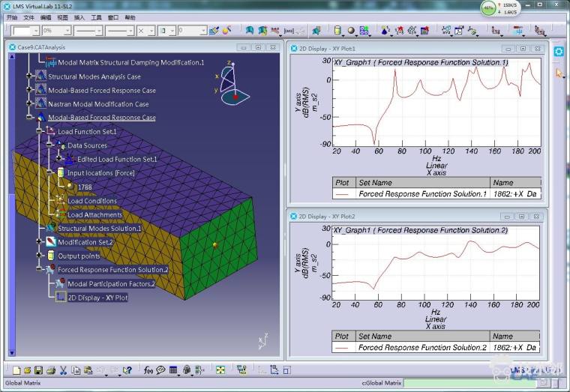Open the 工具 (Tools) menu
Image resolution: width=570 pixels, height=392 pixels.
click(x=97, y=16)
